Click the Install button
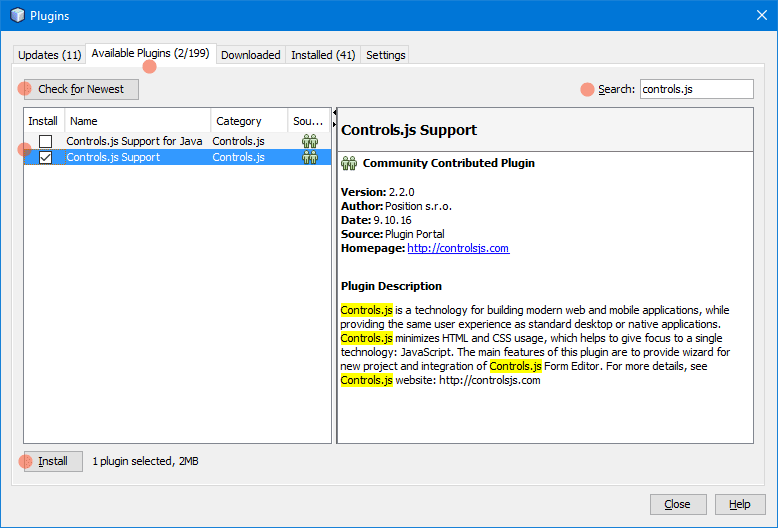 pos(53,462)
